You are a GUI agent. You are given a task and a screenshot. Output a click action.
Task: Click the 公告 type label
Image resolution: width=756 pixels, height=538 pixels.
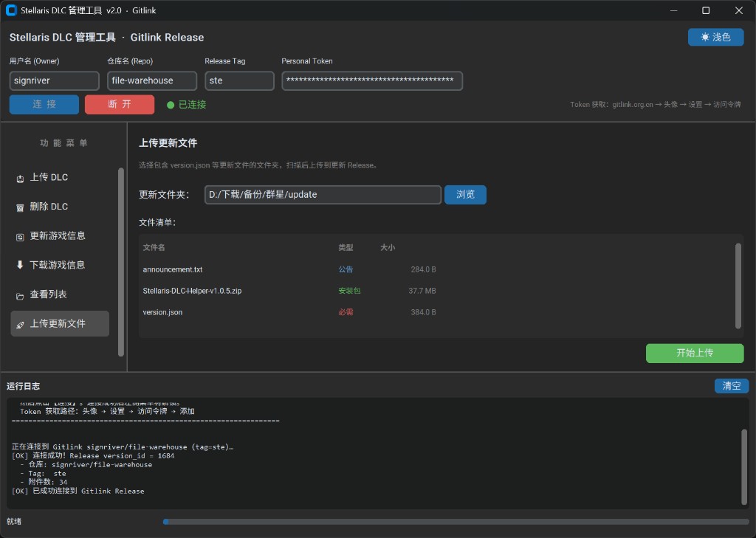(346, 269)
